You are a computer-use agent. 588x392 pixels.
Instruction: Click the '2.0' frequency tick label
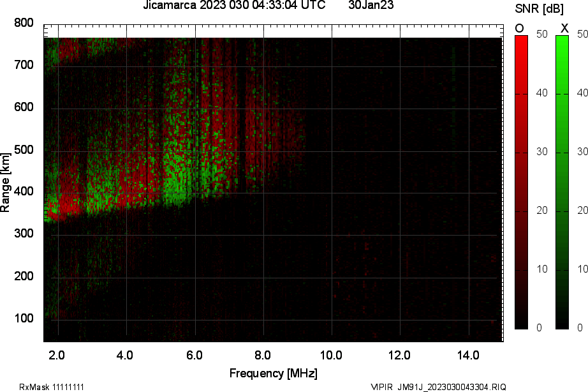57,355
